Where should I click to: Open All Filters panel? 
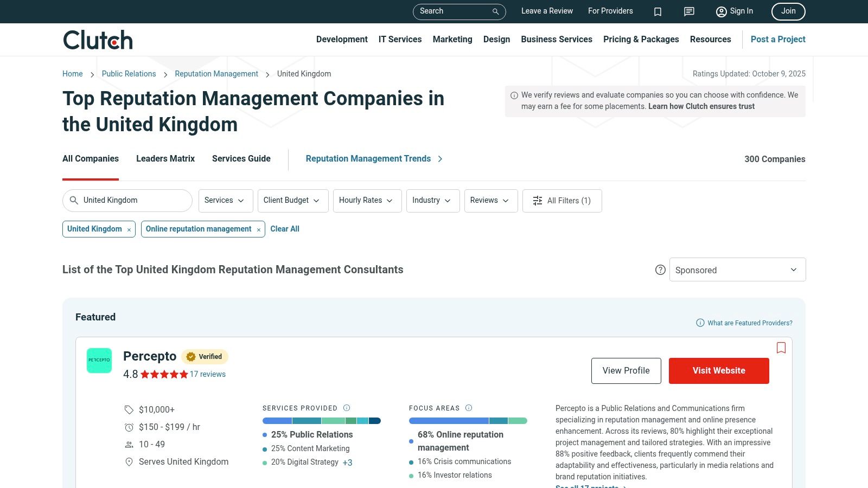562,201
